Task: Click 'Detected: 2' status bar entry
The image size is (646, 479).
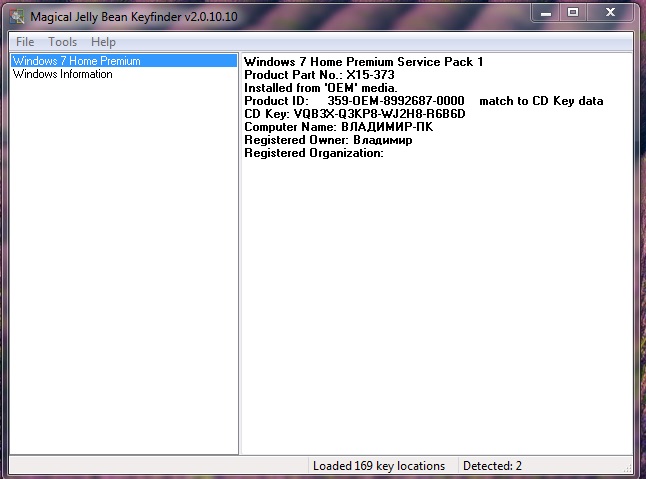Action: coord(492,465)
